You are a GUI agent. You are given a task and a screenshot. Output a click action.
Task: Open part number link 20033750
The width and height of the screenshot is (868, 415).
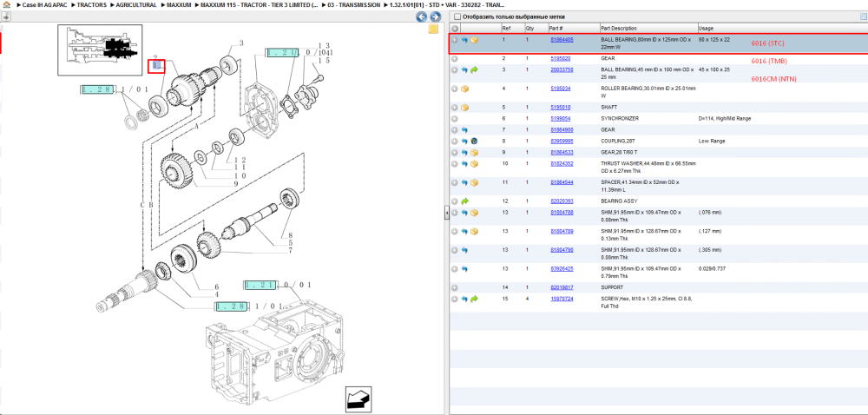562,69
